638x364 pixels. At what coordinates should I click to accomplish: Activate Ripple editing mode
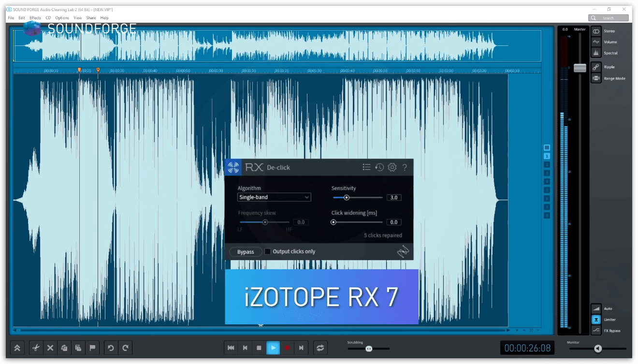596,67
